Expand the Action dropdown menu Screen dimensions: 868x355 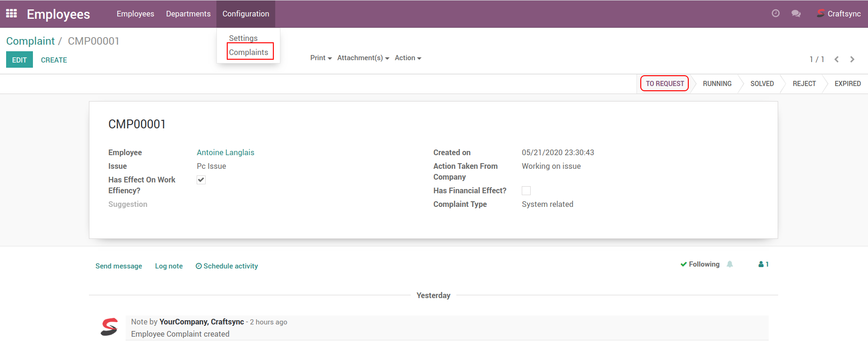[x=407, y=58]
